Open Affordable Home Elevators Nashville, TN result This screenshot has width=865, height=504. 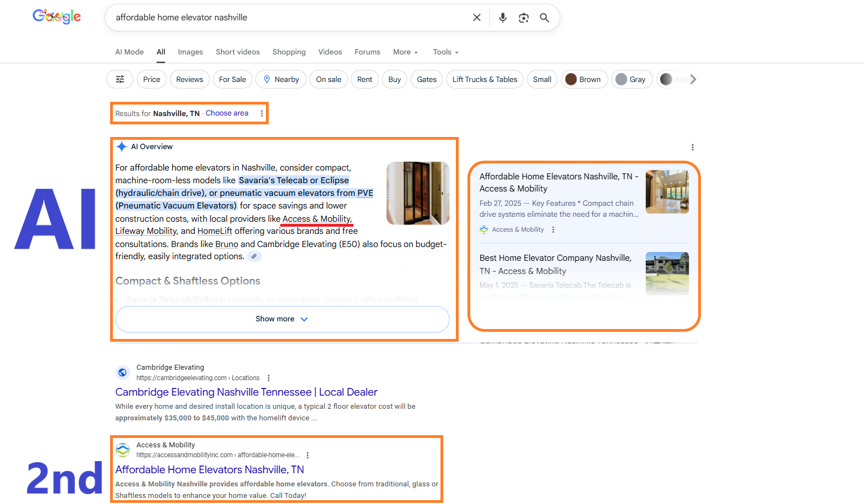[210, 470]
